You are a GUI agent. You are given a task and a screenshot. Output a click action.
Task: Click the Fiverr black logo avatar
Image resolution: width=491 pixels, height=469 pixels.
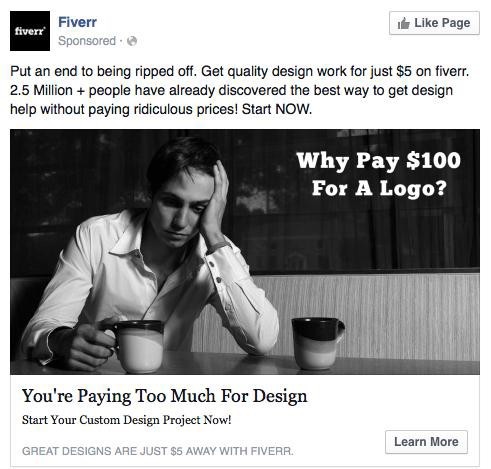point(30,31)
